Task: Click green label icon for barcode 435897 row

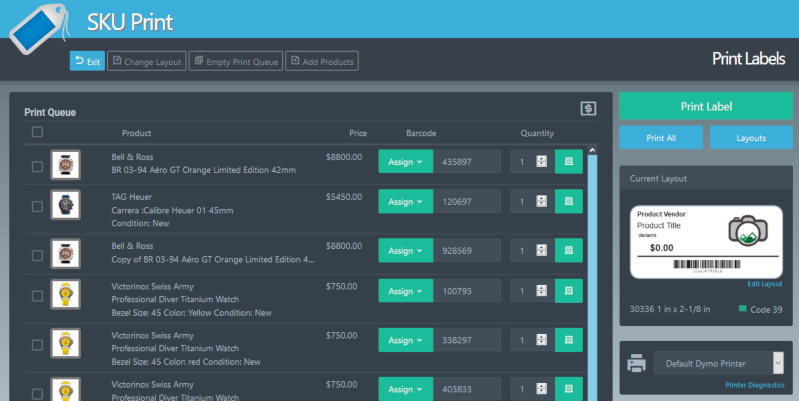Action: coord(569,162)
